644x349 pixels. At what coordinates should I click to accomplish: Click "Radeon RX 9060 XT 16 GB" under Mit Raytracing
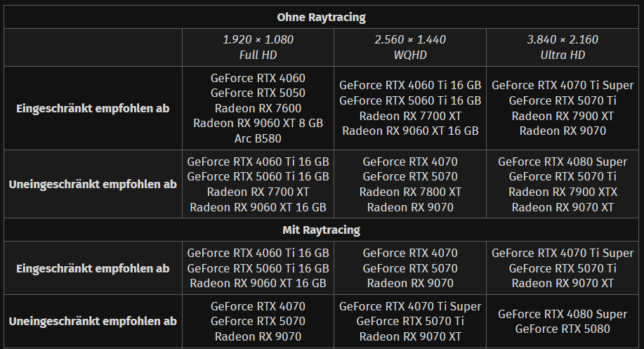[258, 283]
